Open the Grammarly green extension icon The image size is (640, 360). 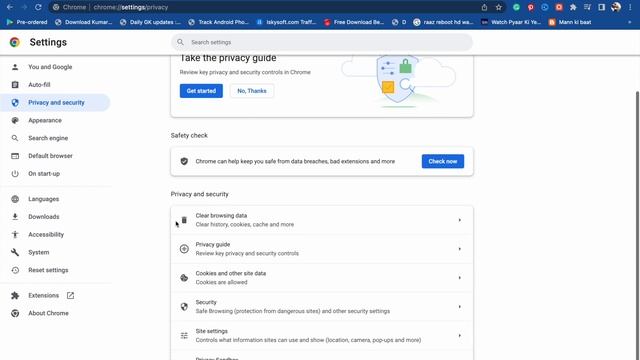point(516,7)
